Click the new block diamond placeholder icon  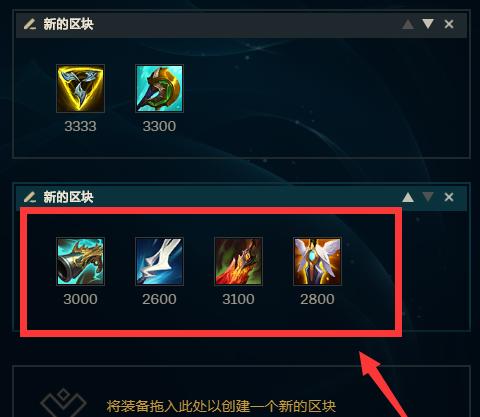point(63,403)
